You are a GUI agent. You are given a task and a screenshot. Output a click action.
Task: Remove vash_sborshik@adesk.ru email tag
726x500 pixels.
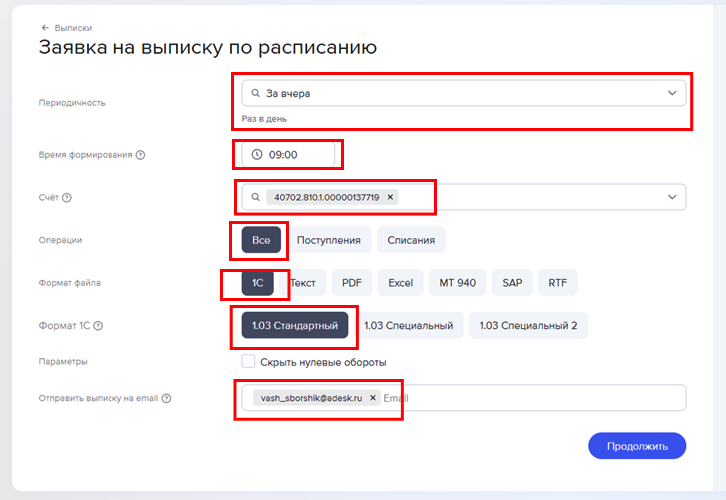click(x=373, y=398)
